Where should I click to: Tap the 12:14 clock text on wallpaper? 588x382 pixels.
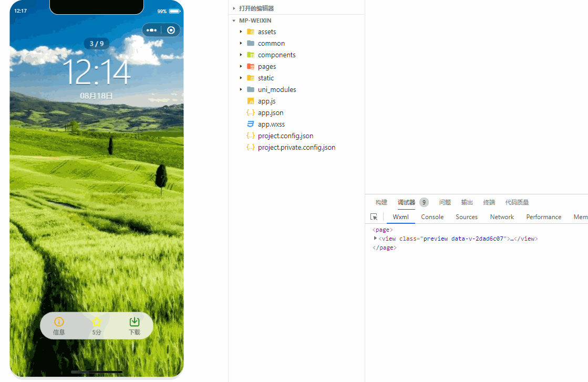point(97,72)
